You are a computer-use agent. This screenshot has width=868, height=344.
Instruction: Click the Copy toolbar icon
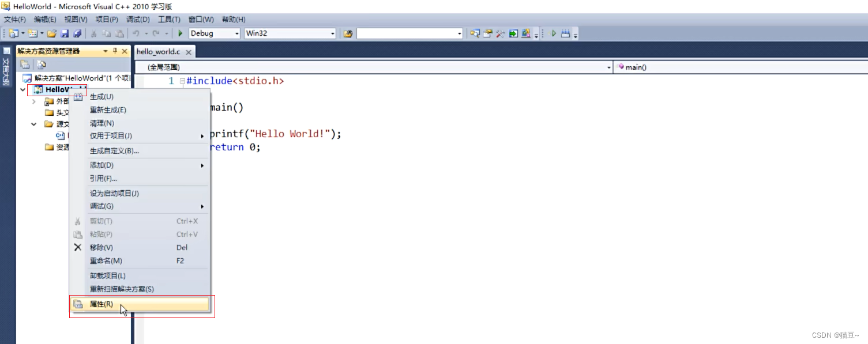(106, 33)
